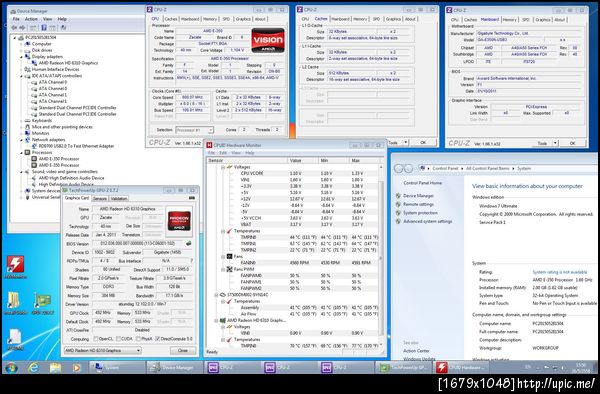Open the Remote settings link
Screen dimensions: 600x394
418,204
